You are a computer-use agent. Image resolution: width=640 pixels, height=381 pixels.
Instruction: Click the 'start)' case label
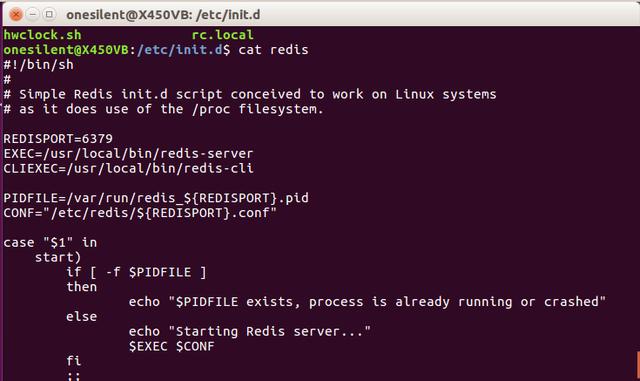click(58, 258)
